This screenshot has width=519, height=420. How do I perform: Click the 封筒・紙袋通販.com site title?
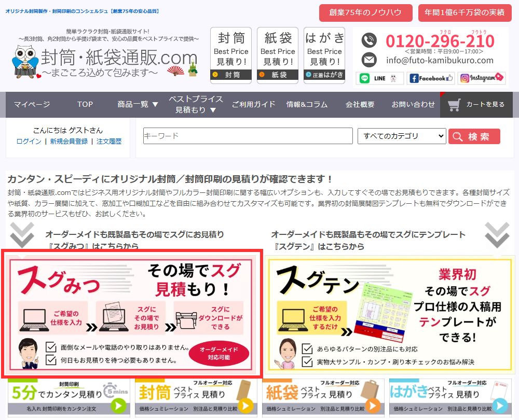(x=119, y=58)
